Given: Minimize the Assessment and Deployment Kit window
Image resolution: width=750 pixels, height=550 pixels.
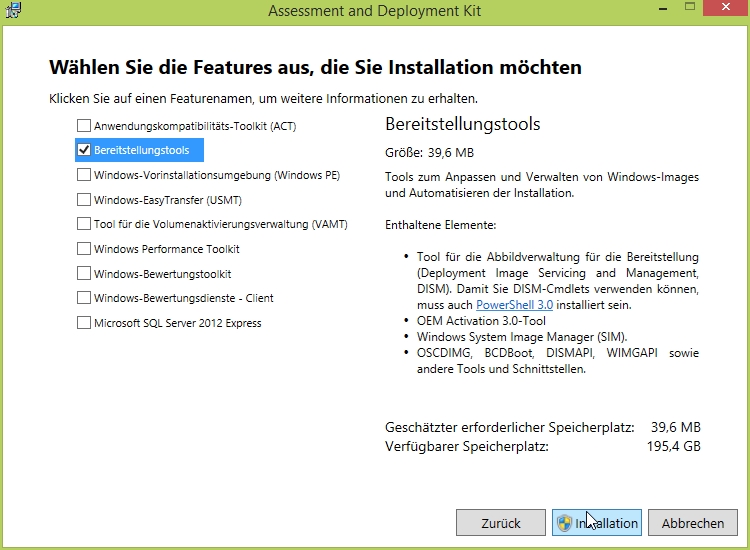Looking at the screenshot, I should coord(663,9).
